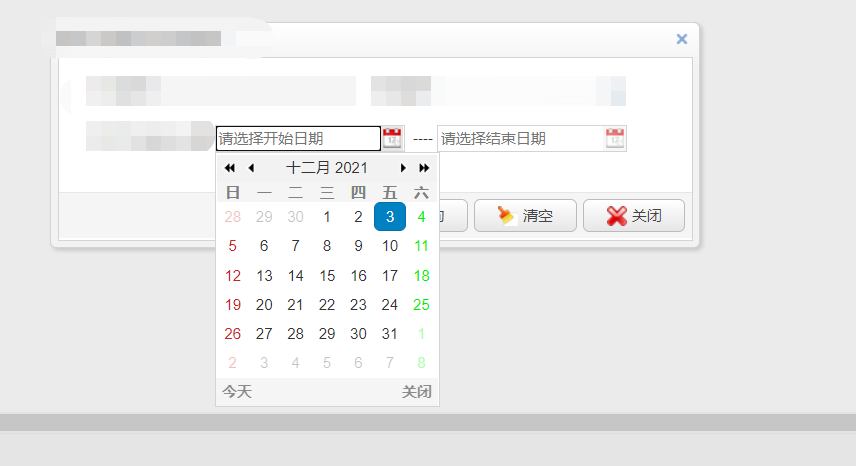This screenshot has width=856, height=466.
Task: Select Saturday 11 in green
Action: point(421,246)
